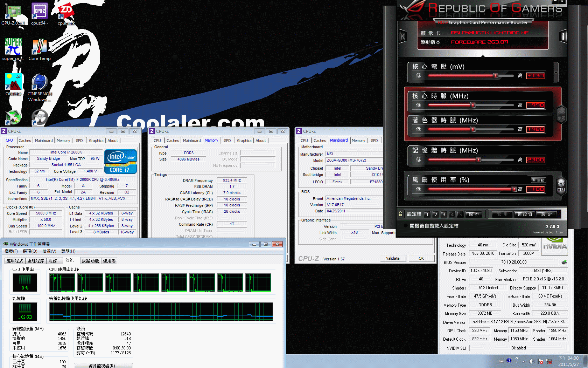Click OK in the CPU-Z Mainboard window

pyautogui.click(x=421, y=258)
